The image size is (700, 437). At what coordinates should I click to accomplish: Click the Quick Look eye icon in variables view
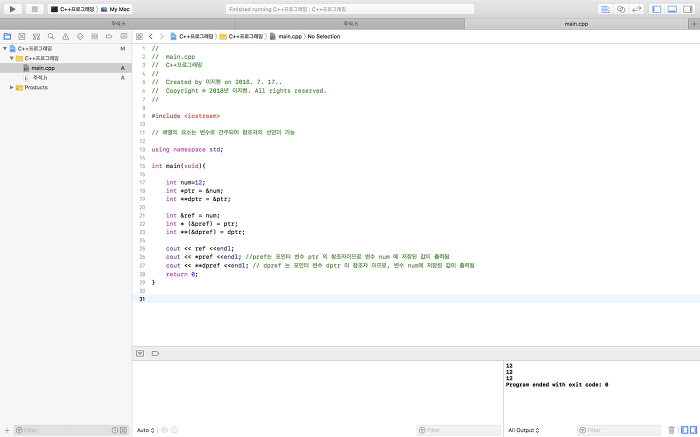pyautogui.click(x=164, y=430)
